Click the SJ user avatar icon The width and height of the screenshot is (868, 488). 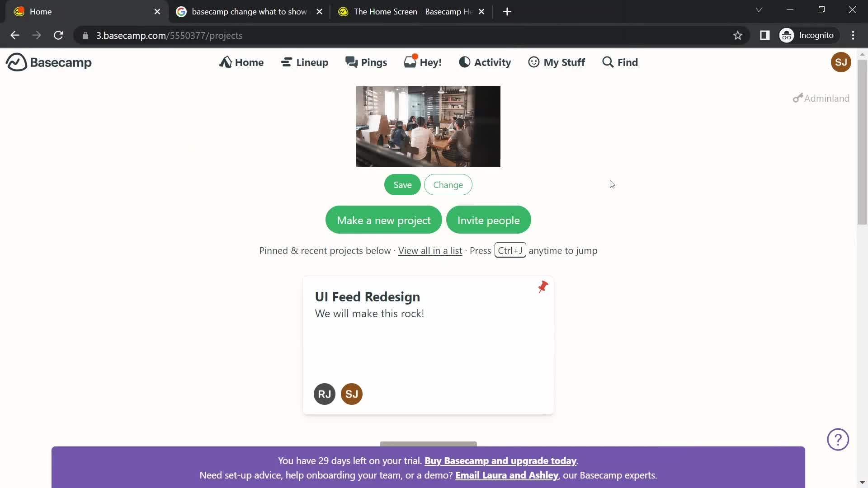click(x=840, y=62)
